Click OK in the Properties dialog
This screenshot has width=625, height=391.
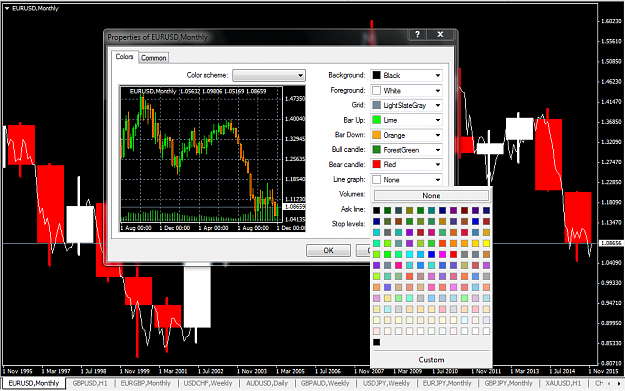(328, 250)
